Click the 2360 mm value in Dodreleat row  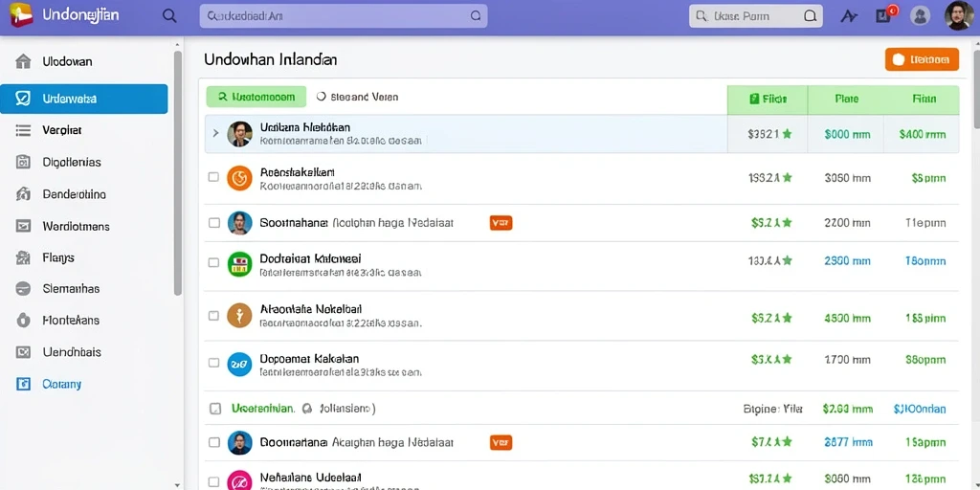[848, 261]
